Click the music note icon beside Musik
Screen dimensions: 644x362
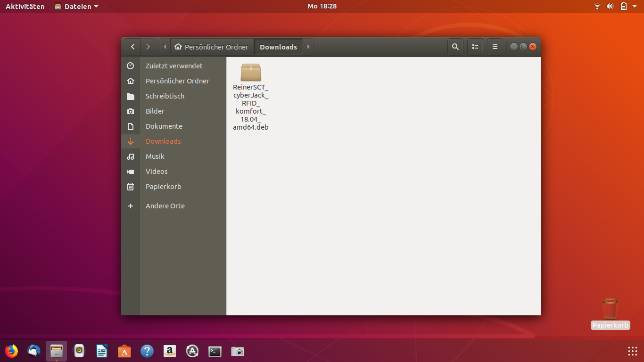pos(131,156)
